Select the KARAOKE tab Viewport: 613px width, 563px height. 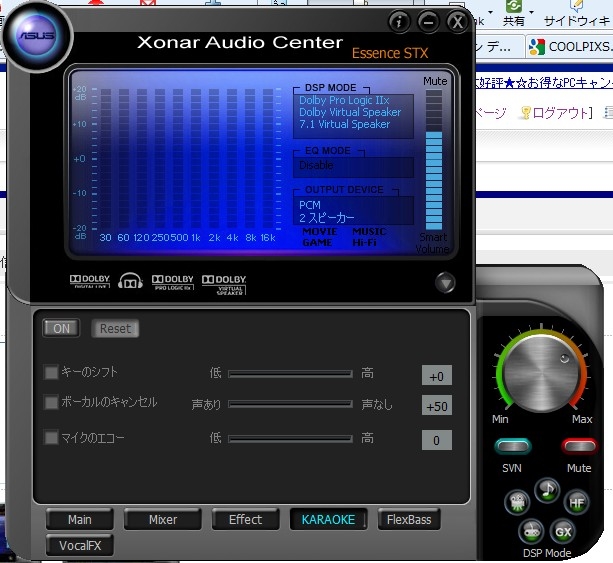(x=328, y=519)
